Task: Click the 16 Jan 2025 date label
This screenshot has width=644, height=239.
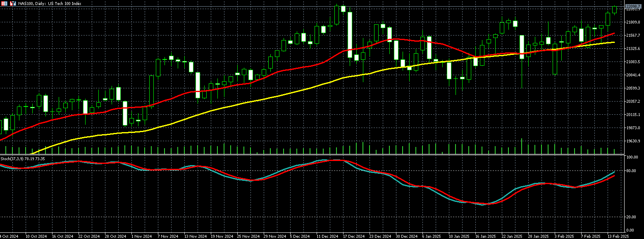Action: click(486, 237)
